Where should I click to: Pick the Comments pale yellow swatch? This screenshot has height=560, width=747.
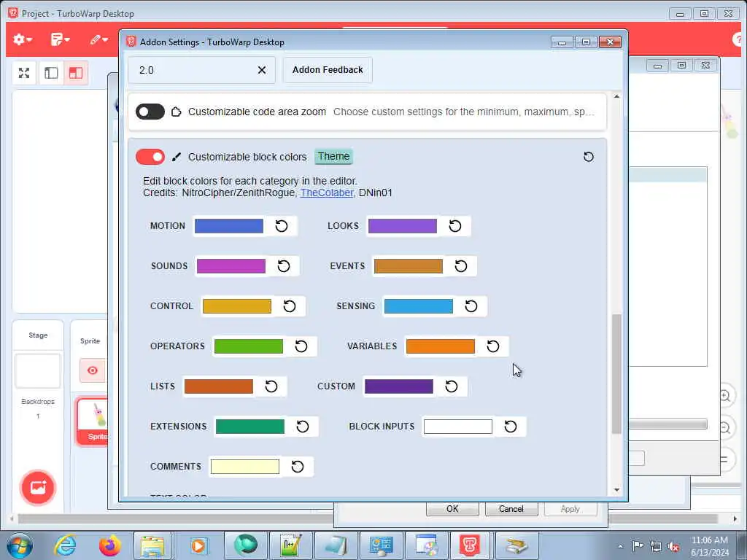245,466
